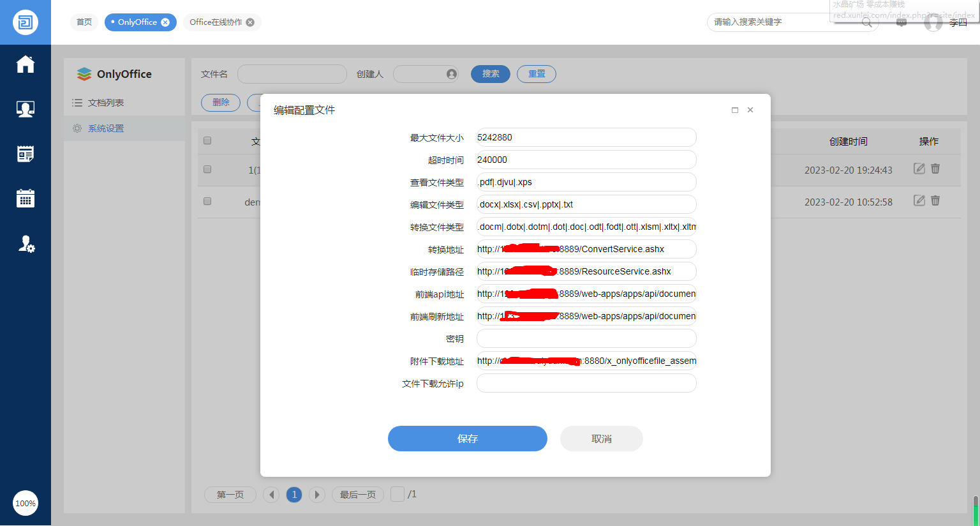Viewport: 980px width, 526px height.
Task: Click the next page arrow
Action: (317, 495)
